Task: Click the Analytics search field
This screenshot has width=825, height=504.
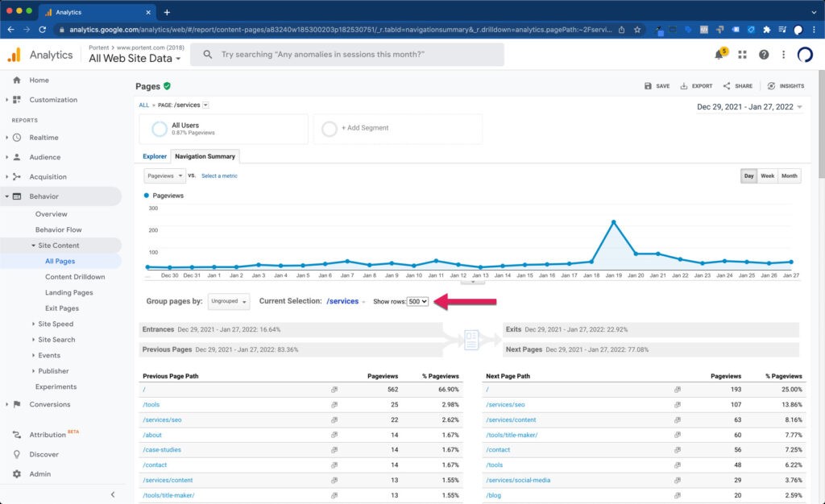Action: [351, 55]
